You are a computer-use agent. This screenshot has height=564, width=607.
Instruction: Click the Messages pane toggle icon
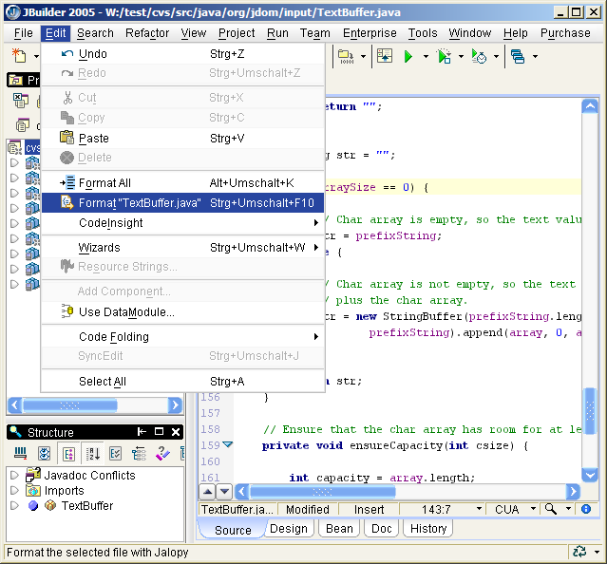click(x=384, y=56)
